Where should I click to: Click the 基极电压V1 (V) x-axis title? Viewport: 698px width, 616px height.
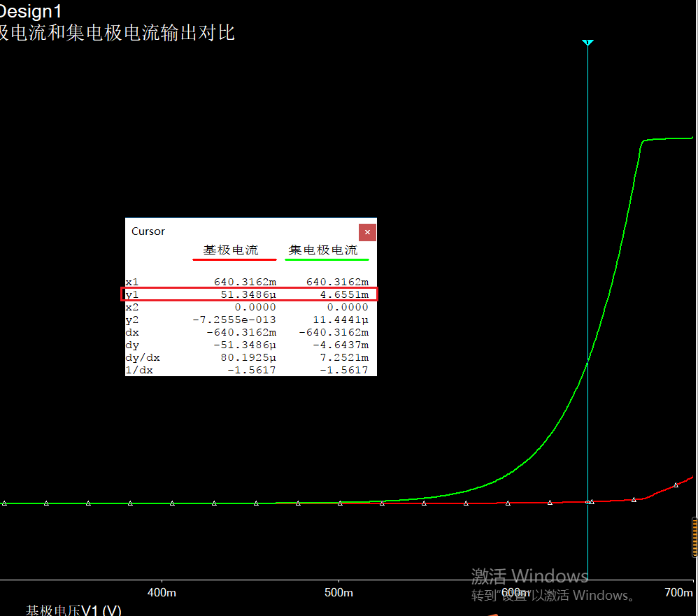click(x=73, y=610)
